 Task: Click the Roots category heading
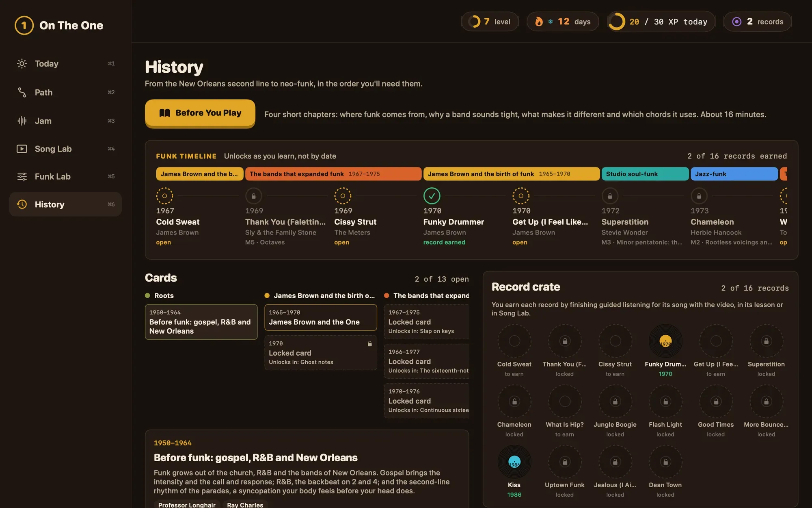(164, 296)
